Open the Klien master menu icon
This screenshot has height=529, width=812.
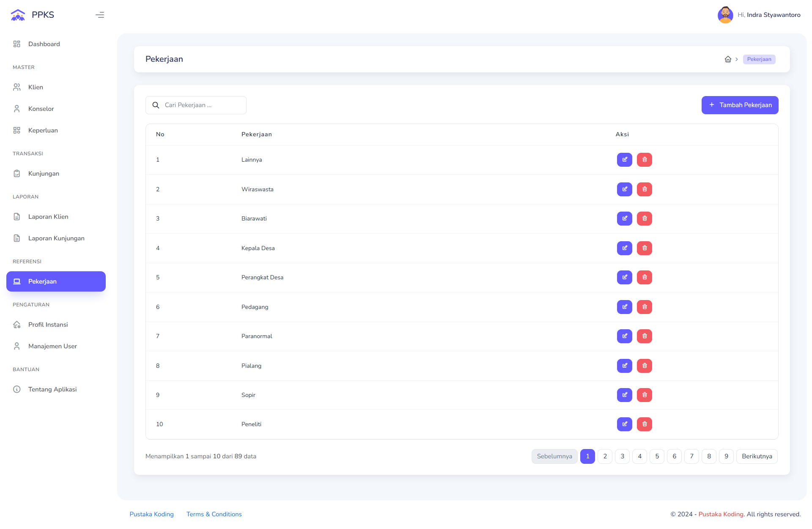17,87
